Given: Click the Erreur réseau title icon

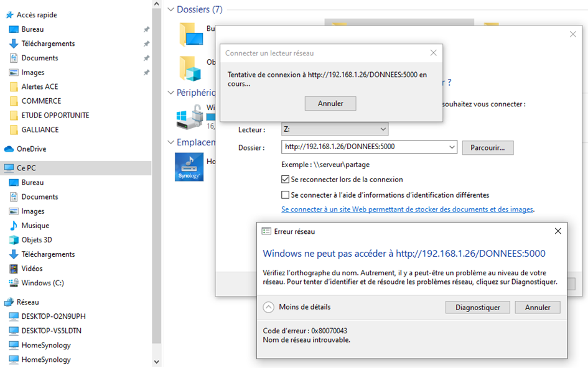Looking at the screenshot, I should pos(266,231).
